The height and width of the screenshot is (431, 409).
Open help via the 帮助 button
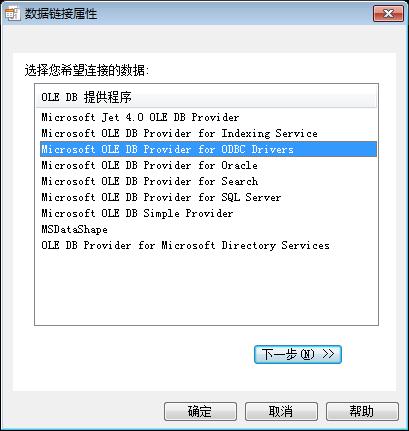362,411
